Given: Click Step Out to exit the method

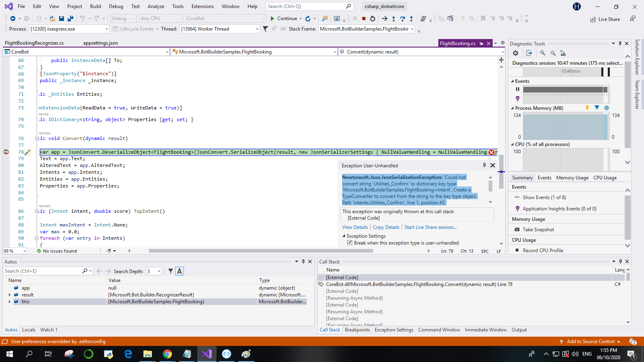Looking at the screenshot, I should [x=411, y=19].
